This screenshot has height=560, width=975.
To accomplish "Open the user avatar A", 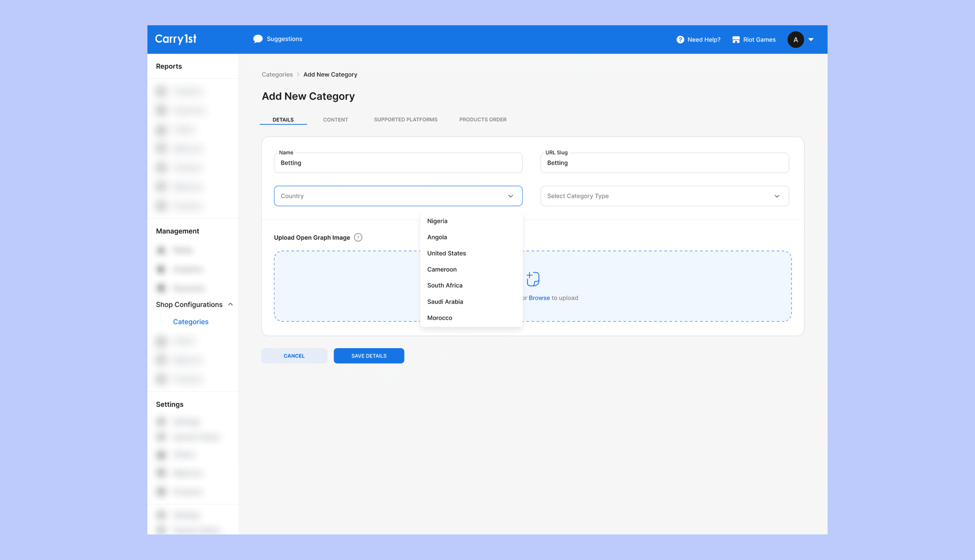I will 795,40.
